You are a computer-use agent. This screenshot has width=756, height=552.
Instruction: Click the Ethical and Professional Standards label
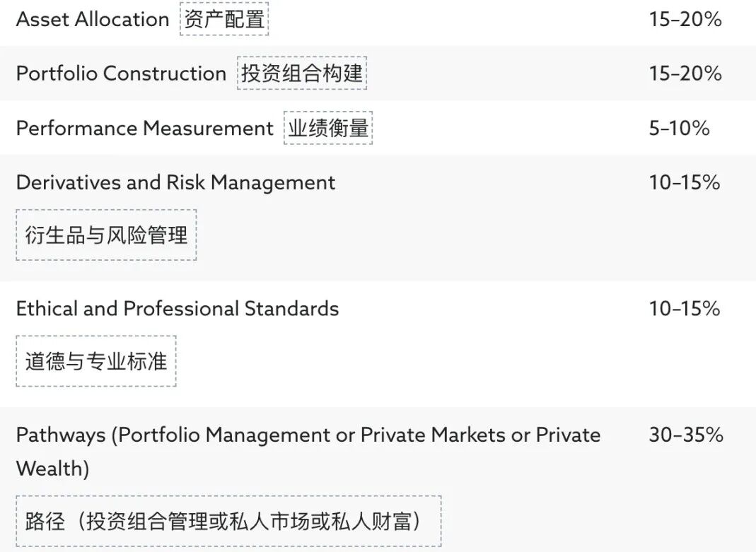(177, 309)
